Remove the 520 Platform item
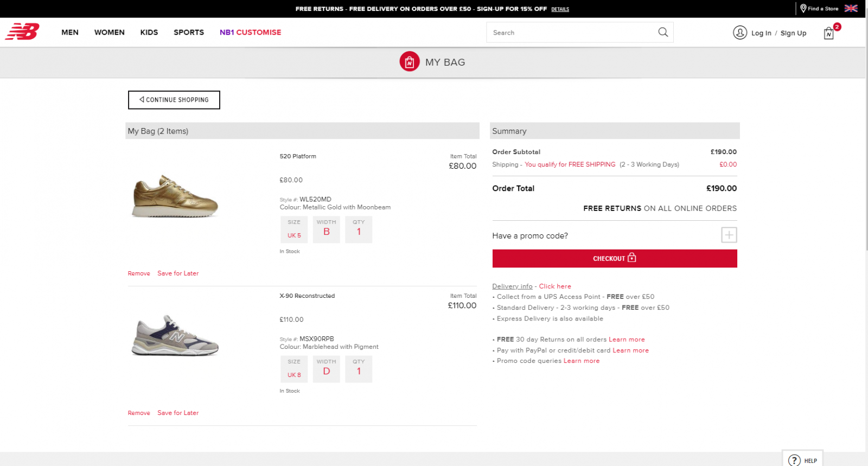868x466 pixels. click(x=139, y=273)
